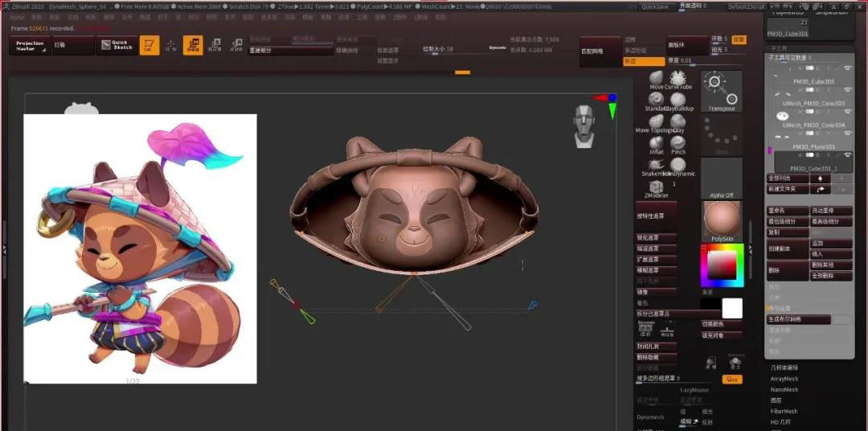Toggle boolean switch on PM3D_Cube3D5 row
This screenshot has width=868, height=431.
click(x=810, y=68)
